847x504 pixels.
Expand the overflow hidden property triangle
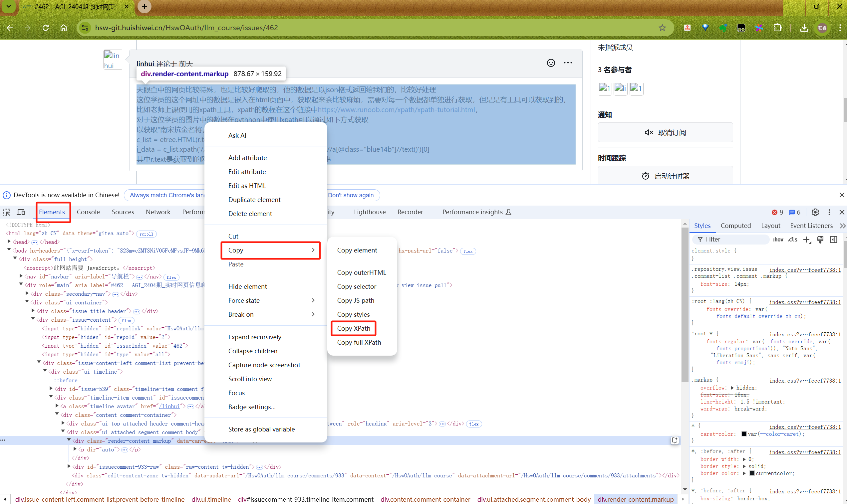click(x=732, y=388)
